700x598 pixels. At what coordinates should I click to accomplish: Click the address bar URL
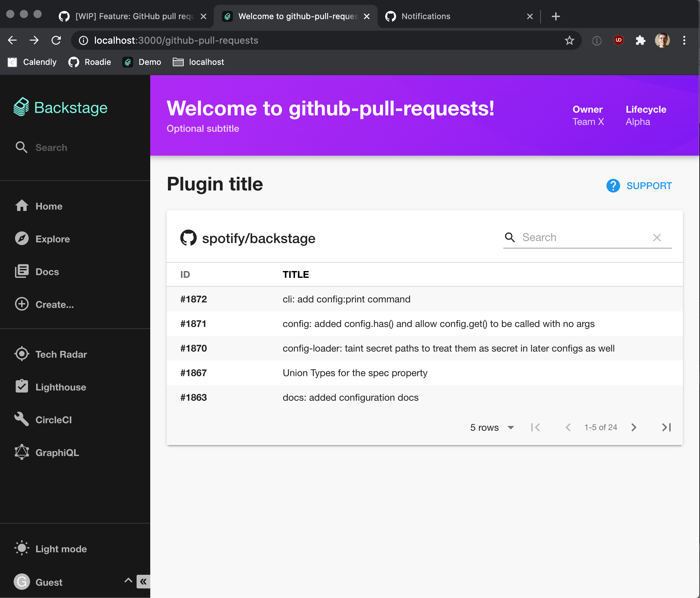tap(176, 40)
